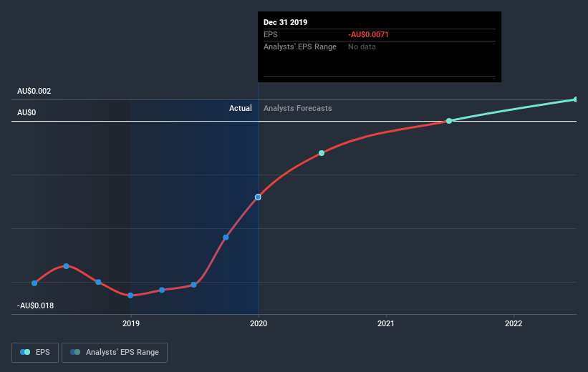Click the EPS peak point in mid-2018
This screenshot has width=588, height=372.
(x=66, y=266)
